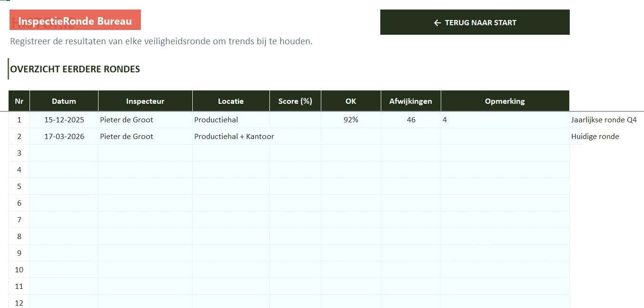This screenshot has height=308, width=644.
Task: Select the Afwijkingen column header
Action: pyautogui.click(x=411, y=101)
